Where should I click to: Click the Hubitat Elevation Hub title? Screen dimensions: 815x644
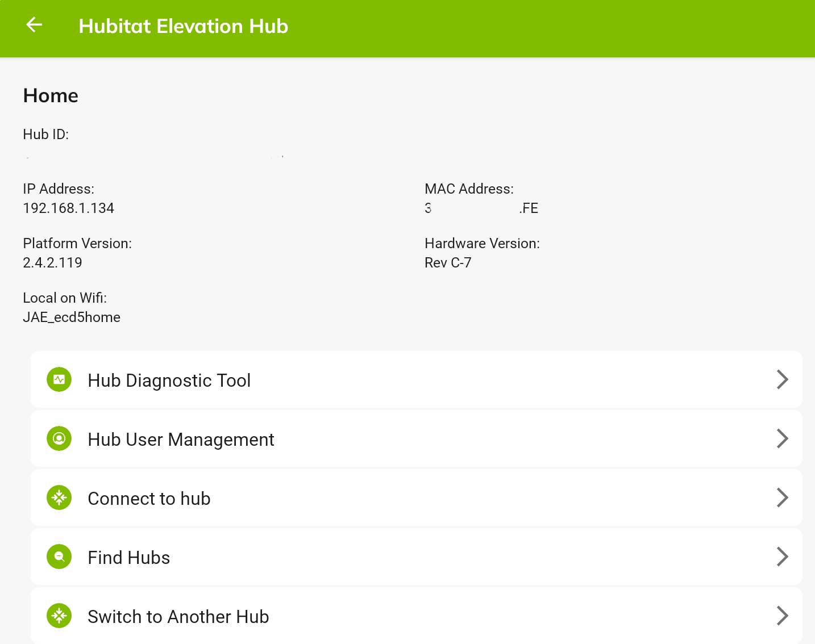point(184,26)
